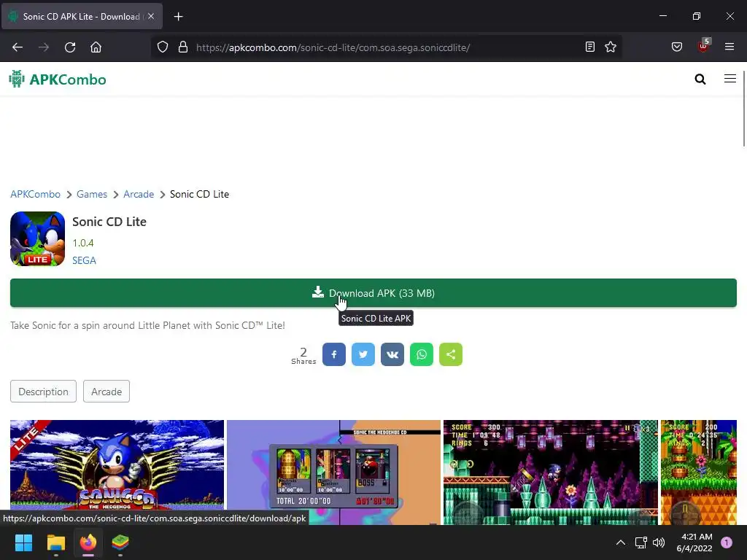Open the purple crystal level screenshot
Screen dimensions: 747x560
[x=550, y=472]
